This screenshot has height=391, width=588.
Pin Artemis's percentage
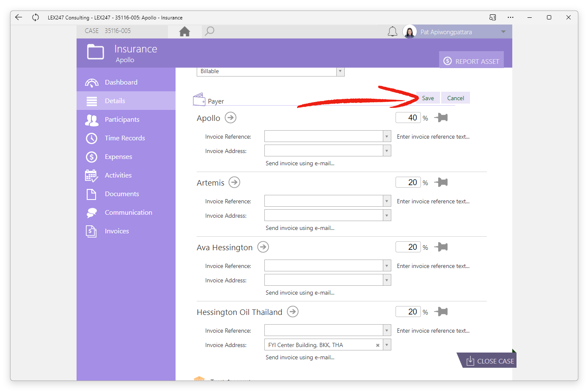[x=441, y=182]
